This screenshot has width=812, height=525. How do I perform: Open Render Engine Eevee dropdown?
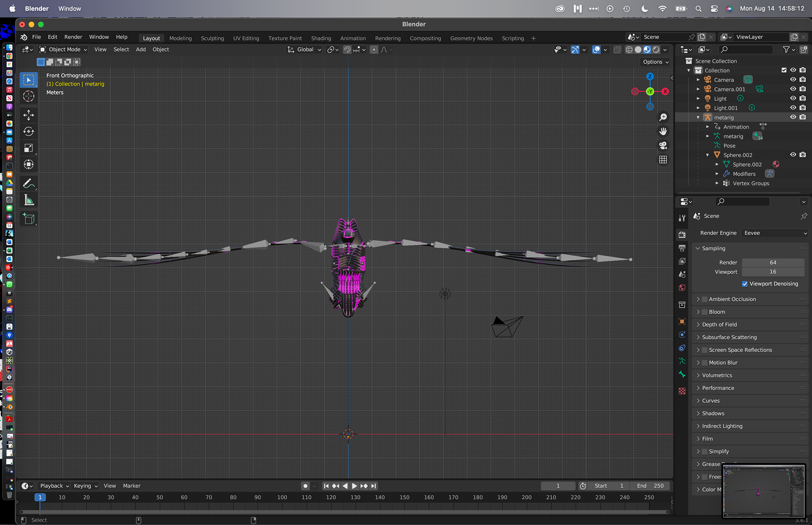point(775,233)
